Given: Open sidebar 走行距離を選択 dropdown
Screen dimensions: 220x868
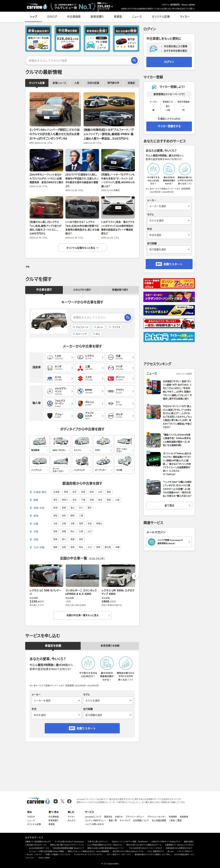Looking at the screenshot, I should click(169, 250).
